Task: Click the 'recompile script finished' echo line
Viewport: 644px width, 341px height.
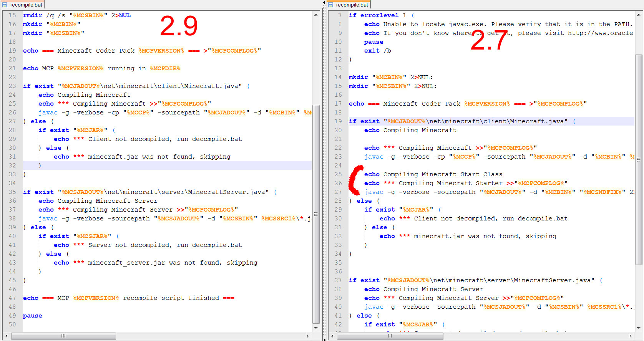Action: [x=129, y=298]
